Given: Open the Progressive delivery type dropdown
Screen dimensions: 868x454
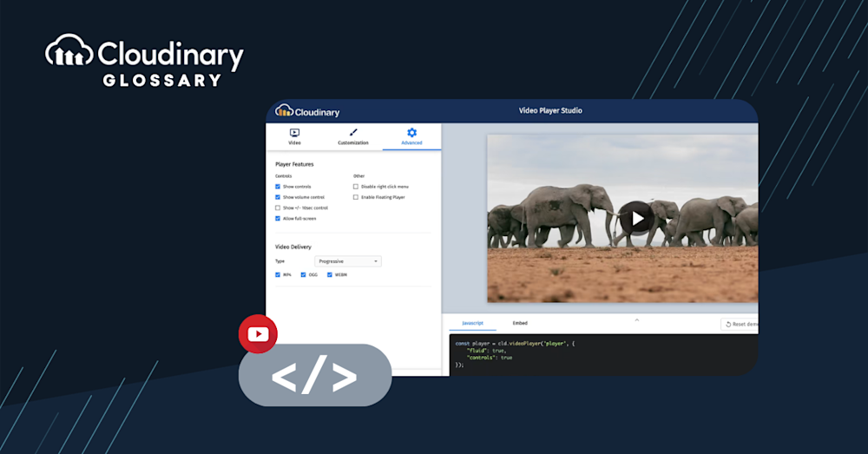Looking at the screenshot, I should point(348,261).
